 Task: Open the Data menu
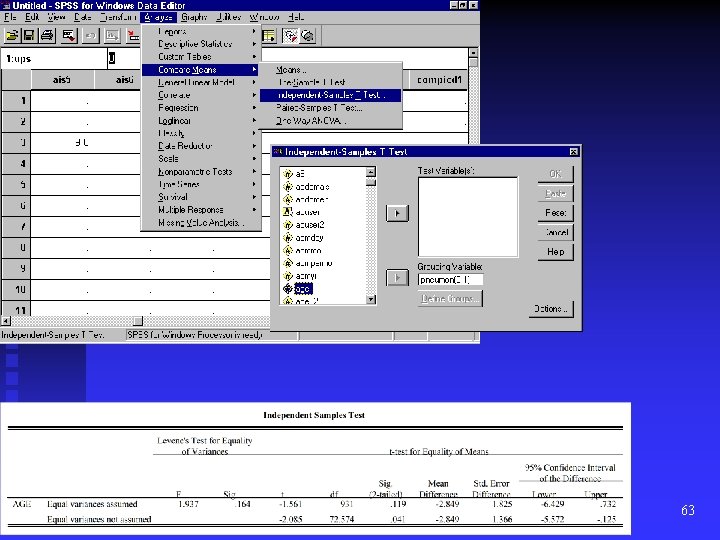point(83,17)
